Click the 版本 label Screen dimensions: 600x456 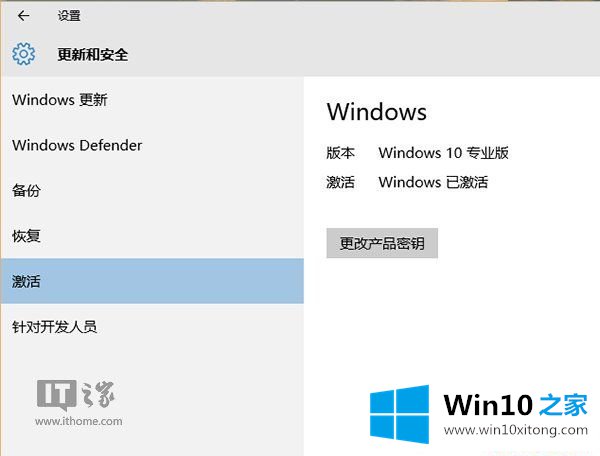[x=340, y=153]
